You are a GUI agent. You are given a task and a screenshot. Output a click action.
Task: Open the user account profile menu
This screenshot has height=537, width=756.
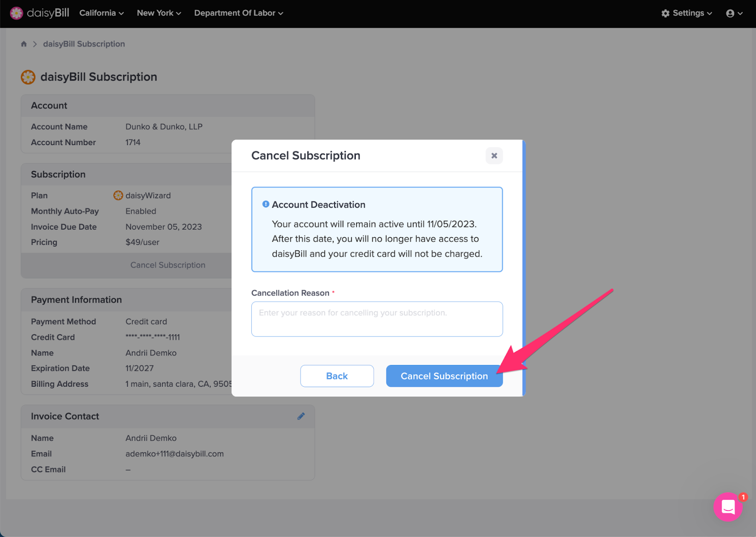tap(734, 13)
